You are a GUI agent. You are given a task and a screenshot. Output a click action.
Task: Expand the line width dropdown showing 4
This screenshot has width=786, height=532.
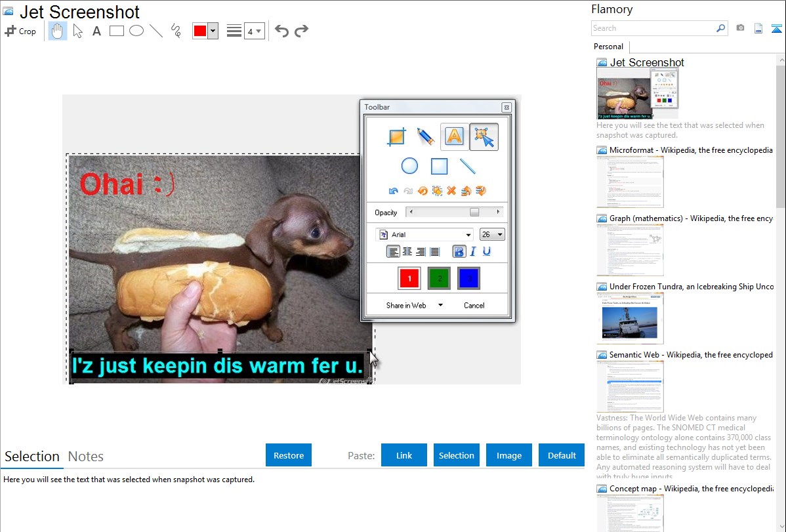(x=255, y=31)
